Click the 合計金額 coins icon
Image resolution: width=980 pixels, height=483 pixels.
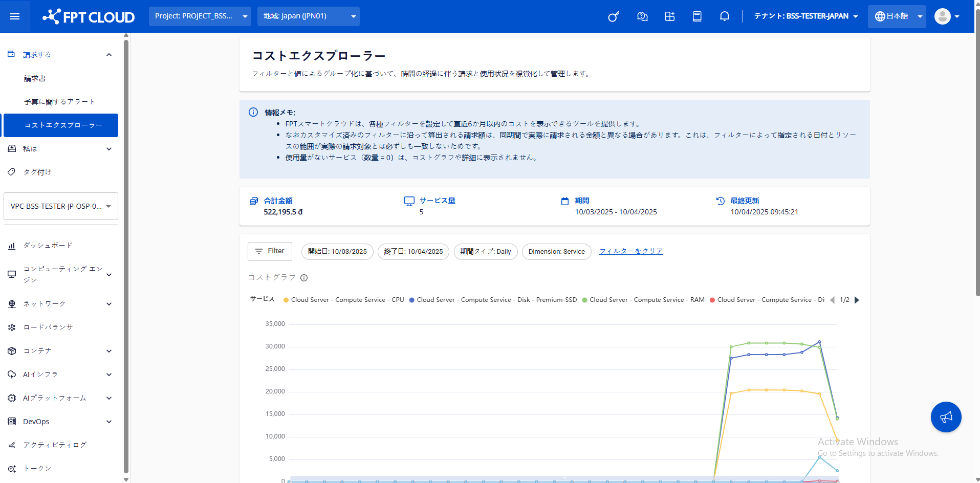point(254,201)
